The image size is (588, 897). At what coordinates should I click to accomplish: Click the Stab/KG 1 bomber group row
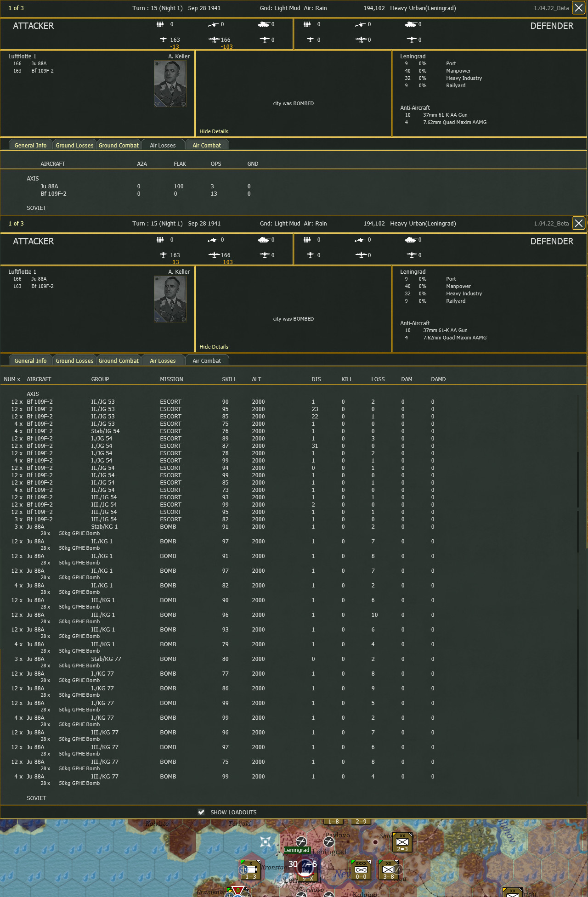click(223, 526)
